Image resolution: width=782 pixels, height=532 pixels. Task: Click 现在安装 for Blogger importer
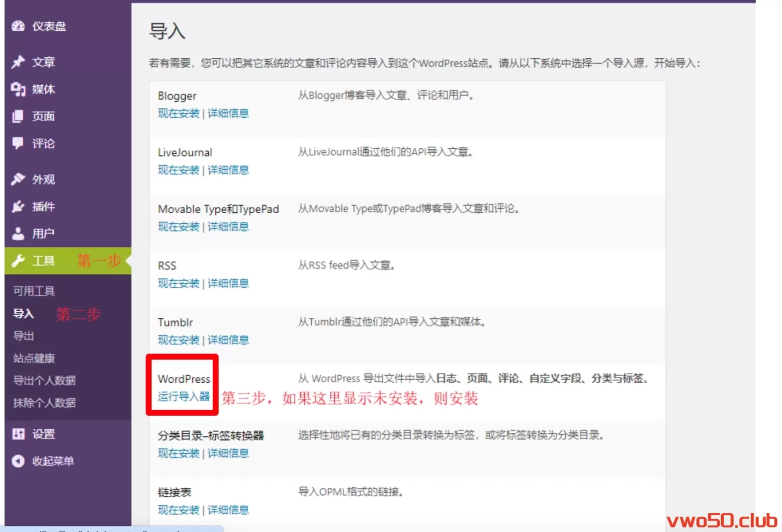179,114
